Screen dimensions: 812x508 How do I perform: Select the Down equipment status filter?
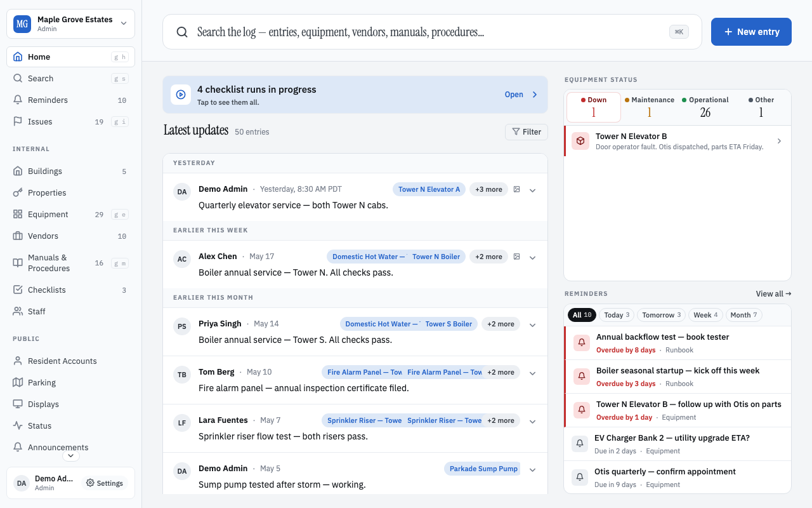point(594,107)
